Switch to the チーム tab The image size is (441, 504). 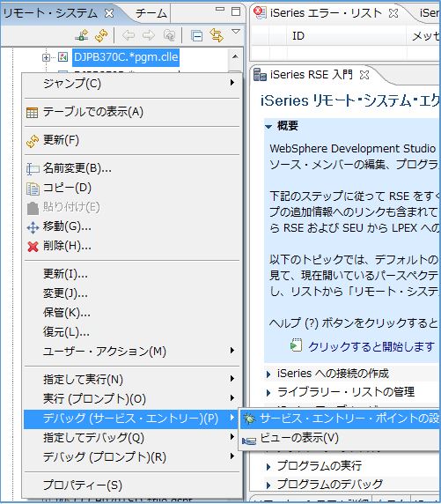coord(151,13)
